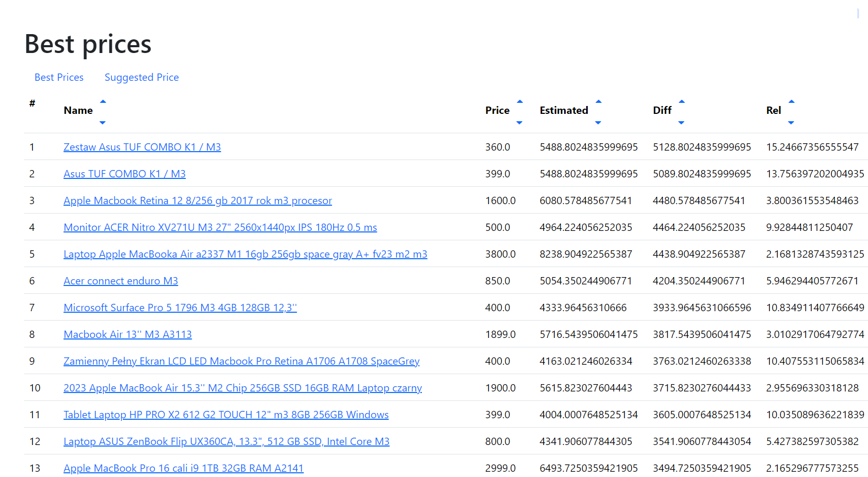868x477 pixels.
Task: Select diff value 5128.8024835999695
Action: tap(702, 147)
